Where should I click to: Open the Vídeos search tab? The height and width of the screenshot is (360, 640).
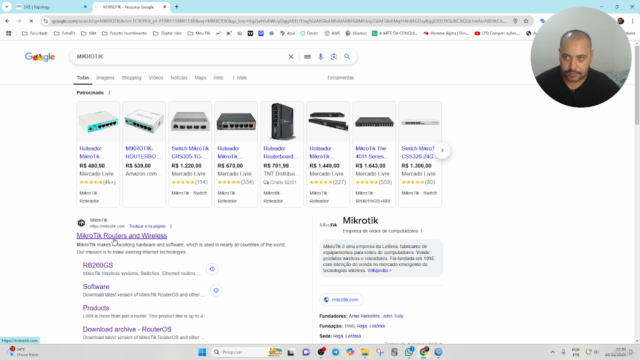click(156, 78)
